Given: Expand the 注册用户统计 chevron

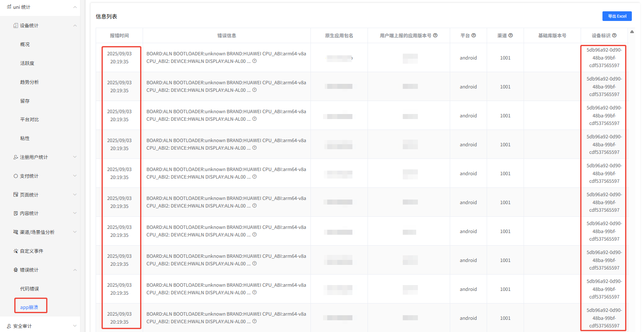Looking at the screenshot, I should [75, 157].
